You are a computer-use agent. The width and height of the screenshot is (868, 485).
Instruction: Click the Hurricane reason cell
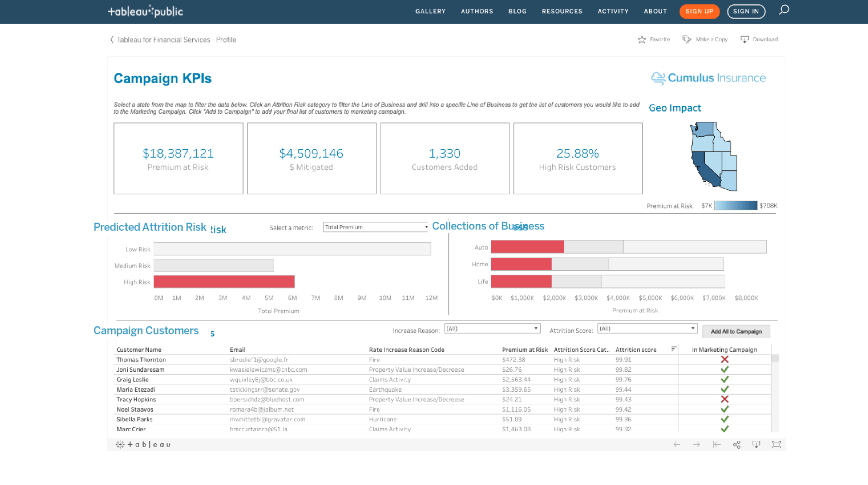[383, 419]
